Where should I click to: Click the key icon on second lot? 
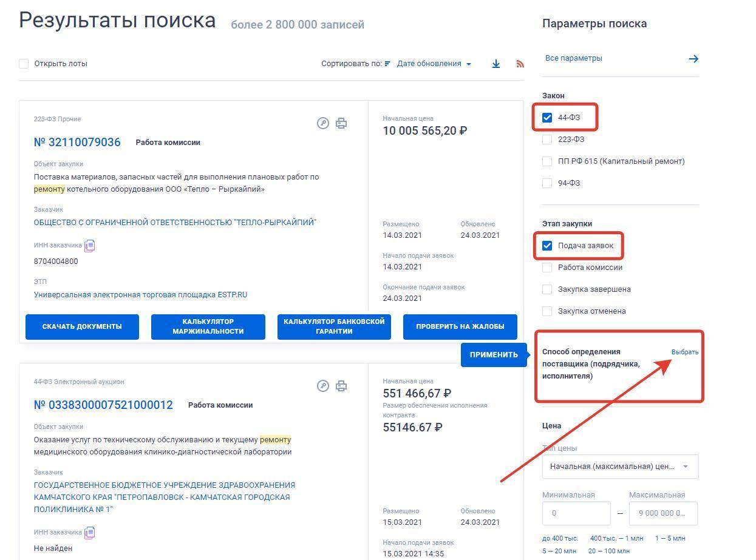323,386
